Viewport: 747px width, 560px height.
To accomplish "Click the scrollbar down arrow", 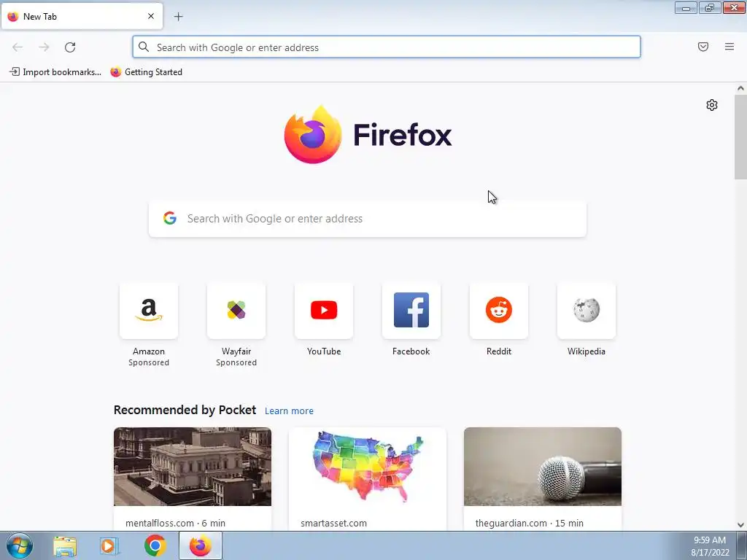I will pos(740,525).
